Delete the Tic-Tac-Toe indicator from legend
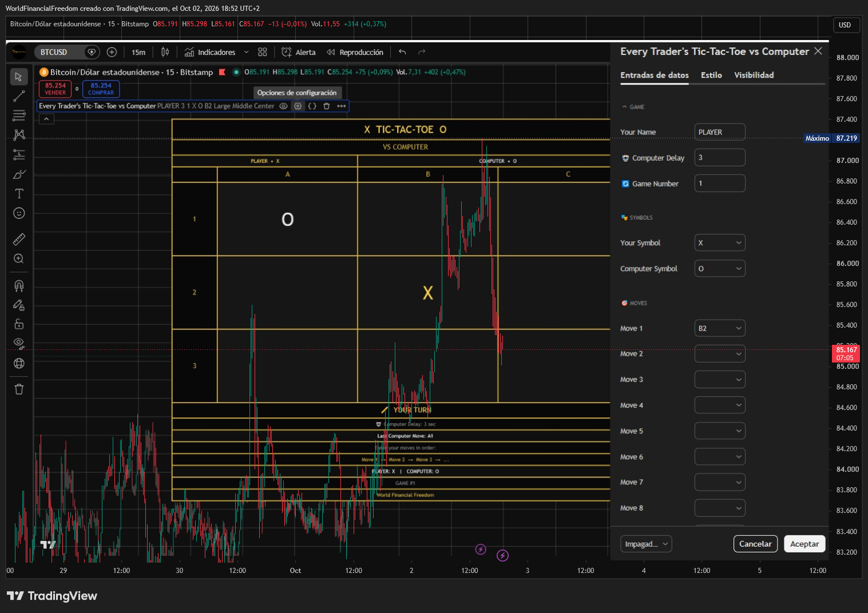The image size is (868, 613). click(x=327, y=106)
